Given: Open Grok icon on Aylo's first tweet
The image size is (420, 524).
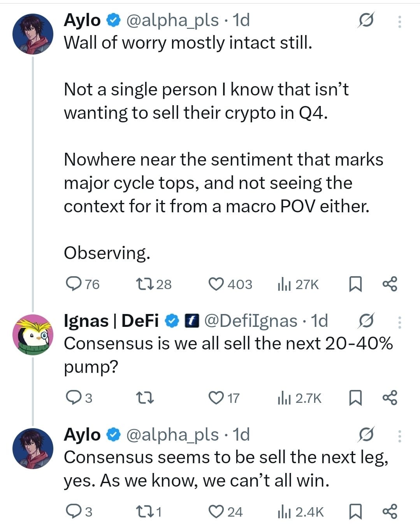Looking at the screenshot, I should pyautogui.click(x=366, y=20).
